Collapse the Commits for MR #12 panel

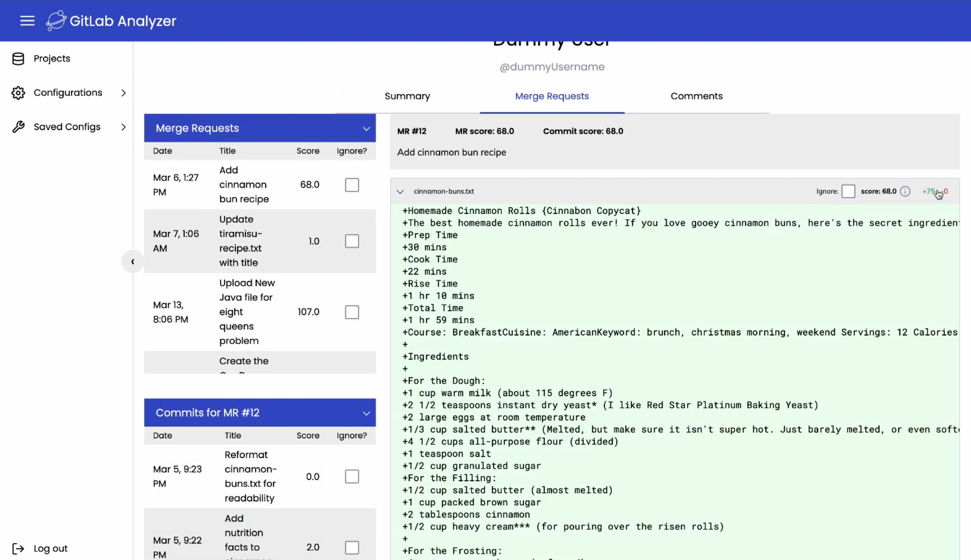coord(366,413)
